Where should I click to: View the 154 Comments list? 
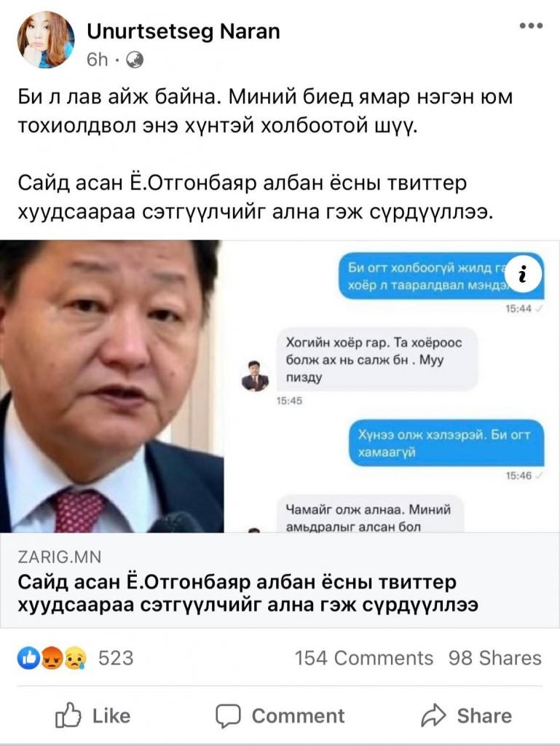click(363, 658)
